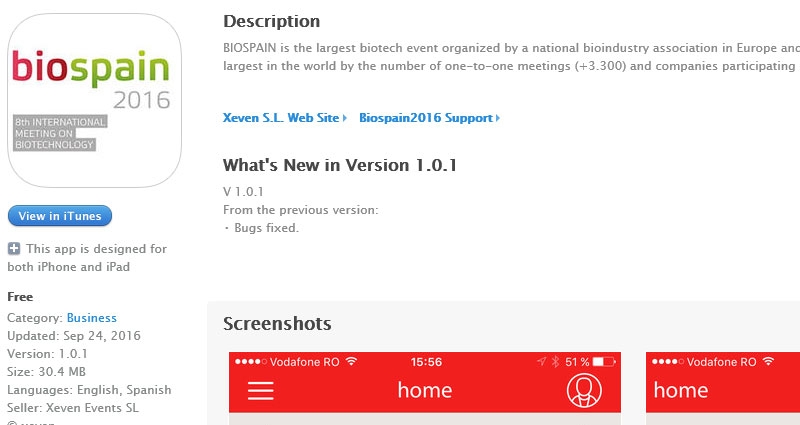This screenshot has width=800, height=425.
Task: Click the home title in first screenshot
Action: coord(425,390)
